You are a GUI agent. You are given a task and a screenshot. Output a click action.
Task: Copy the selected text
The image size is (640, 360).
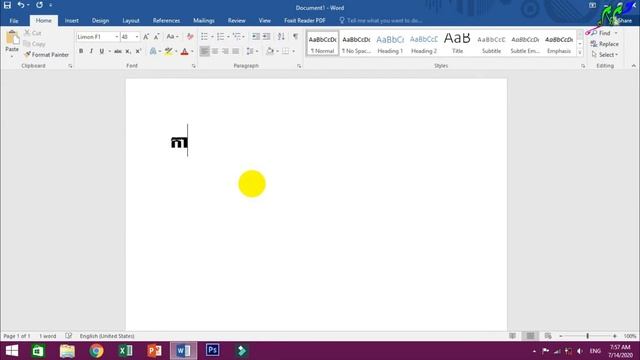click(34, 44)
